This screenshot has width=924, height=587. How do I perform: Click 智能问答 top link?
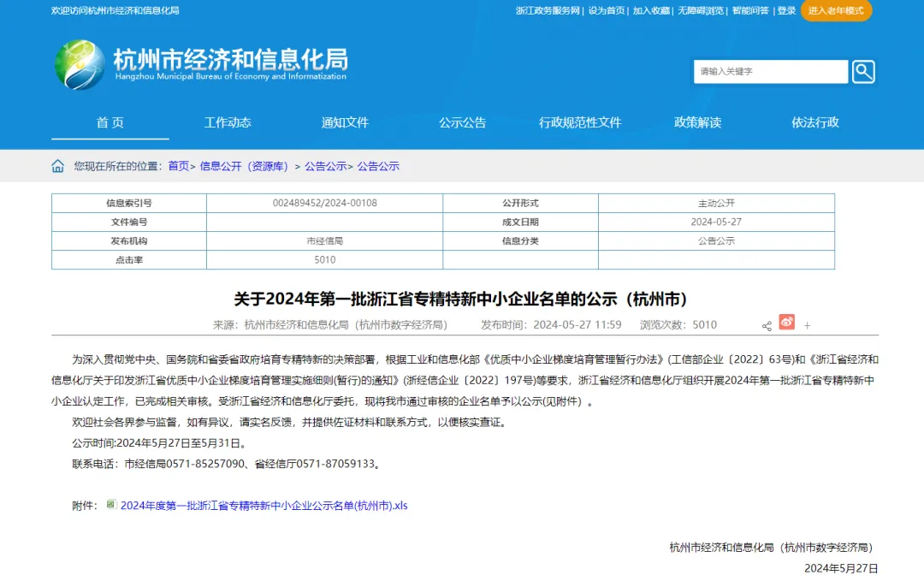pos(750,10)
